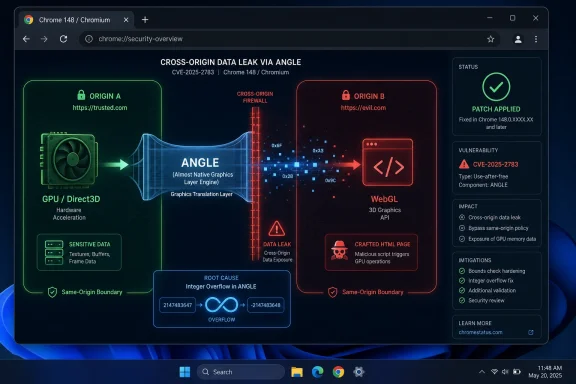The image size is (576, 384).
Task: Open site info icon in address bar
Action: pos(89,39)
